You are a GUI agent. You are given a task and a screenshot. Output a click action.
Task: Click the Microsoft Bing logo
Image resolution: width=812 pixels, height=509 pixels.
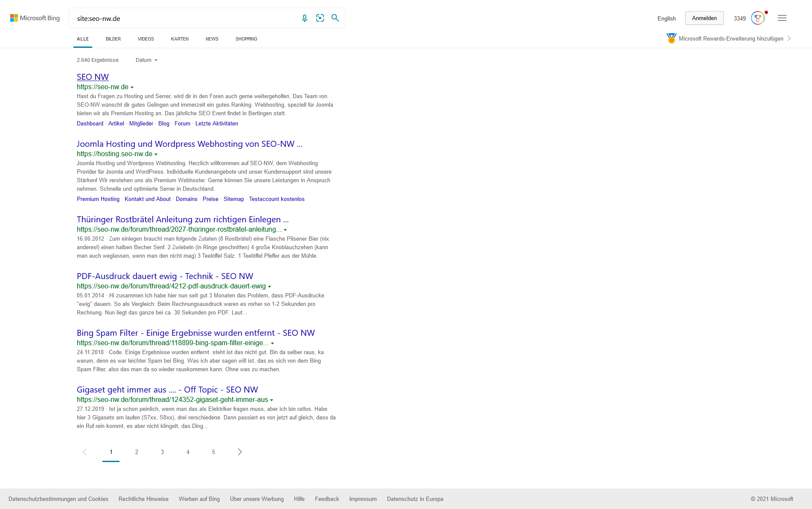pyautogui.click(x=35, y=18)
